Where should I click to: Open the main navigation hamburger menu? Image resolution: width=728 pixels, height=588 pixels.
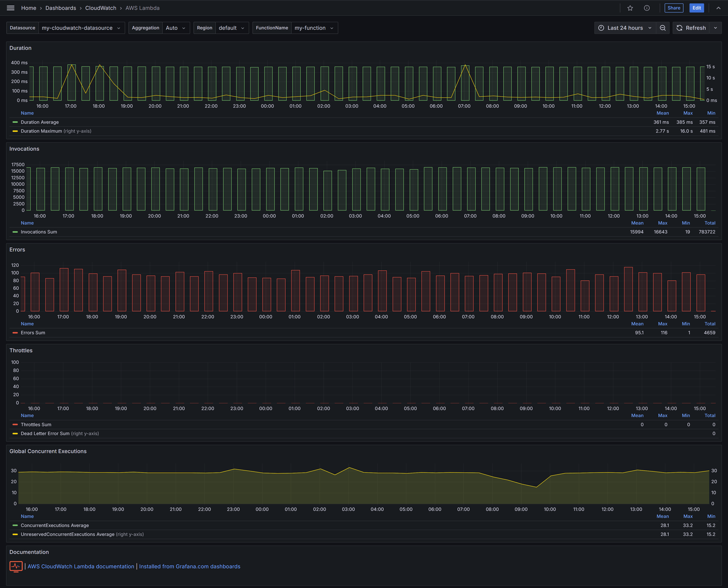(10, 8)
